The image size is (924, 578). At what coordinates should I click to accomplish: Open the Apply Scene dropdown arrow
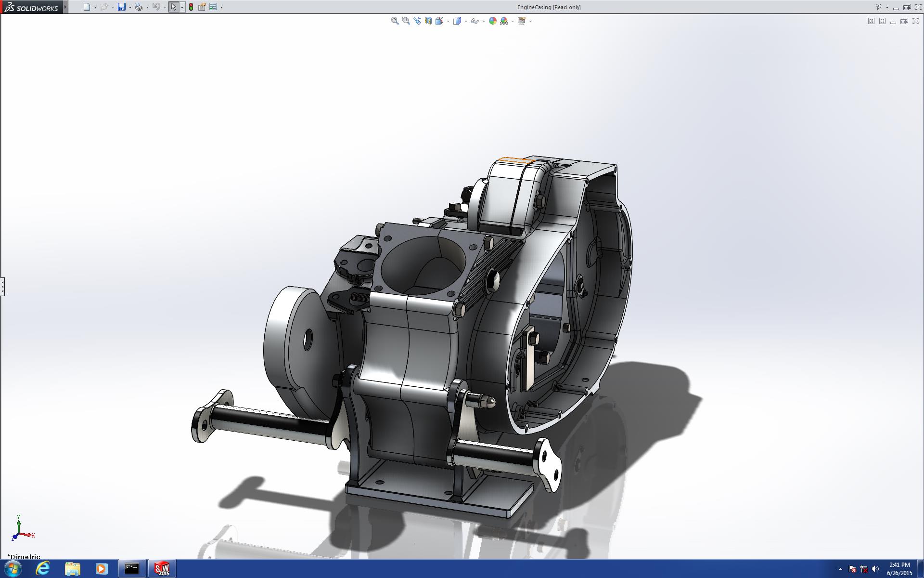tap(513, 21)
